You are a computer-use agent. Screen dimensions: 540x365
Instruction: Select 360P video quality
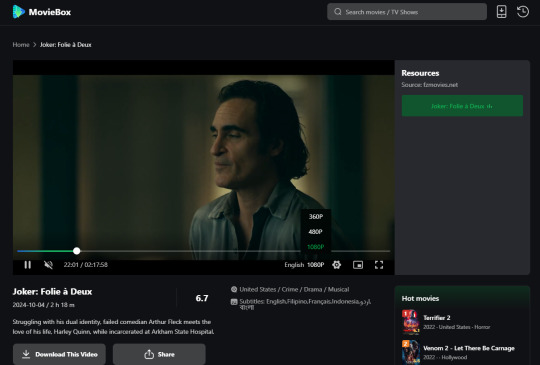pyautogui.click(x=316, y=217)
